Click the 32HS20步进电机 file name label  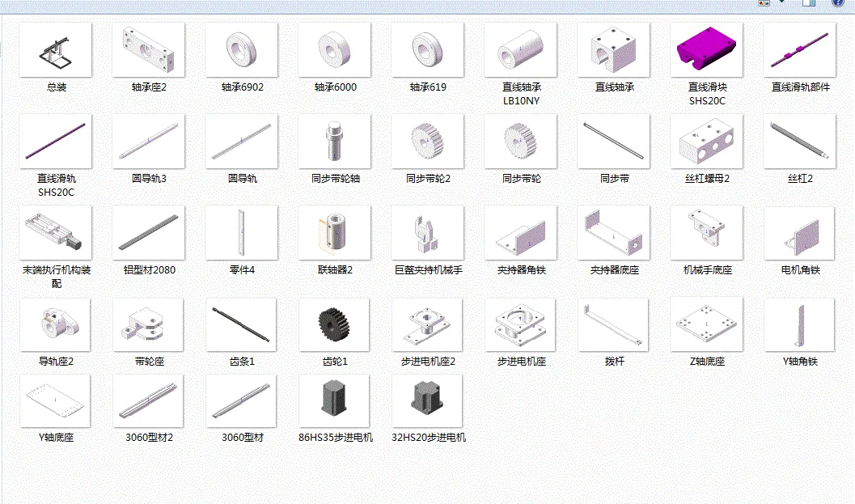click(x=429, y=438)
